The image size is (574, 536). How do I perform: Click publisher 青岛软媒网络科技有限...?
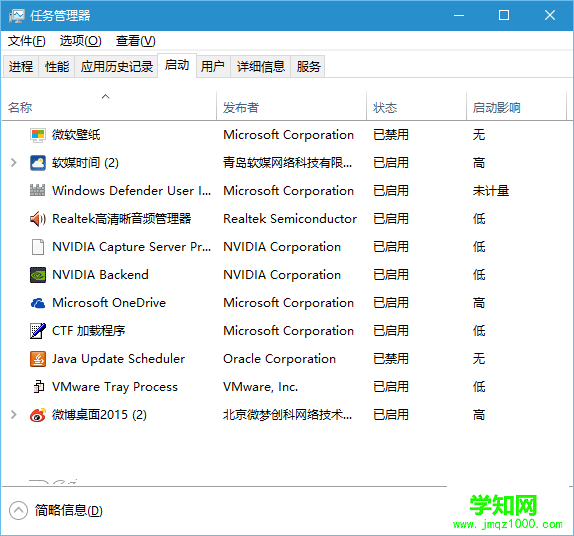(287, 163)
